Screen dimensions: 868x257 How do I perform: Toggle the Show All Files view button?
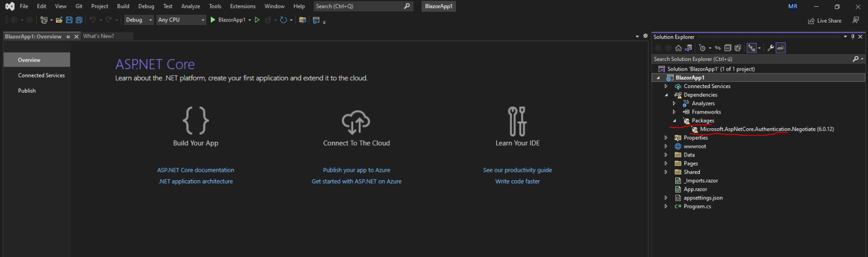click(x=738, y=48)
